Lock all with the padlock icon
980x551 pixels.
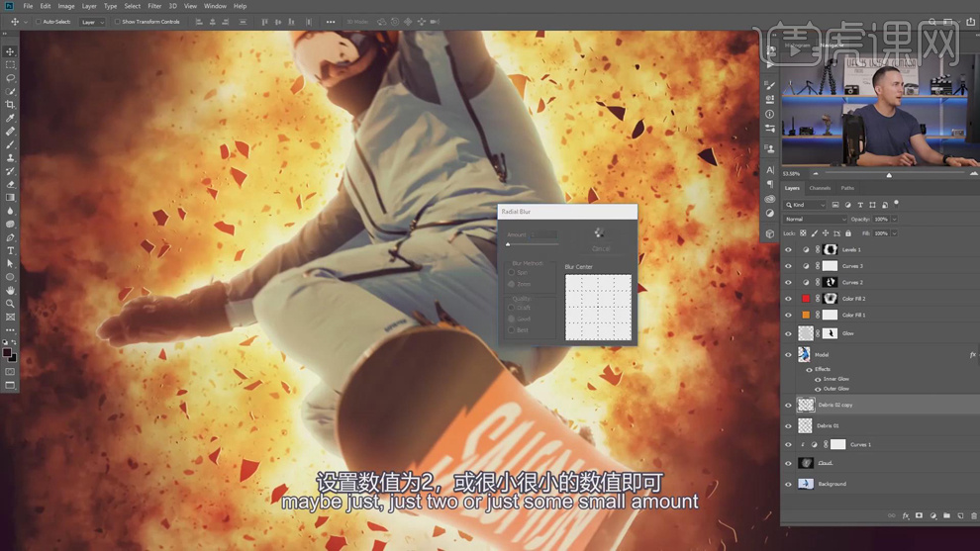(848, 233)
